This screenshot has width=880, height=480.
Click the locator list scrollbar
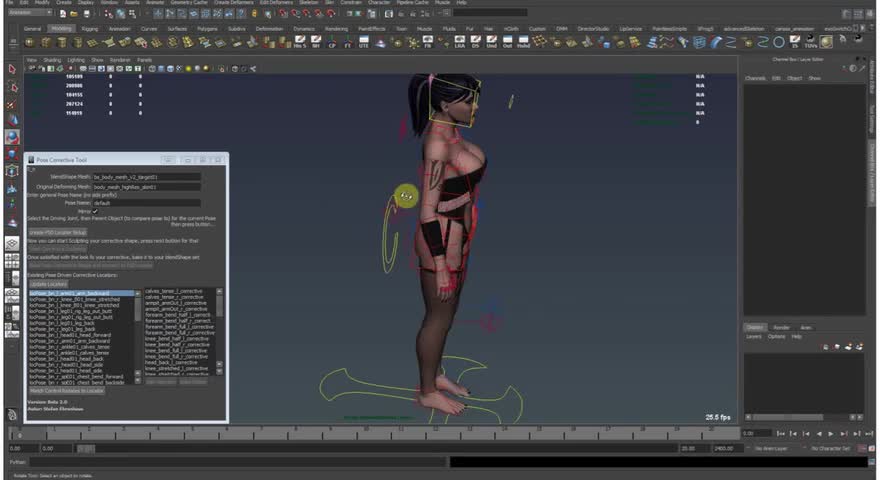tap(138, 337)
